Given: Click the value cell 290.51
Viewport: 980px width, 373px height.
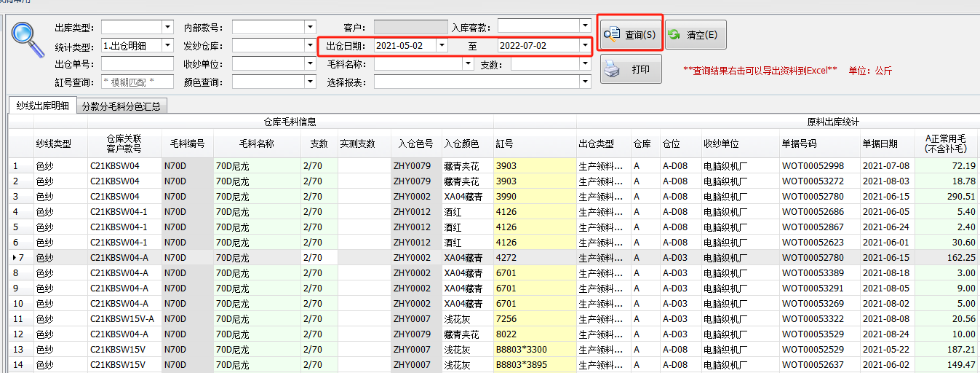Looking at the screenshot, I should pyautogui.click(x=946, y=197).
